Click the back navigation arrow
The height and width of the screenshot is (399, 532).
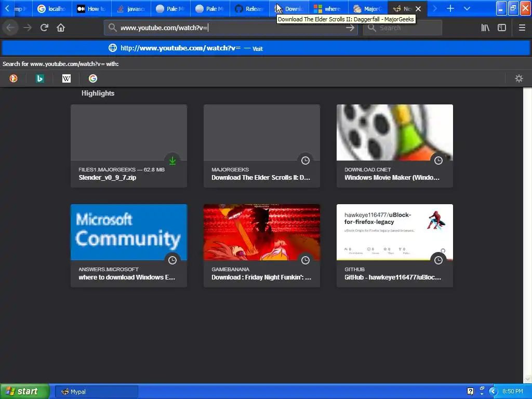tap(11, 28)
